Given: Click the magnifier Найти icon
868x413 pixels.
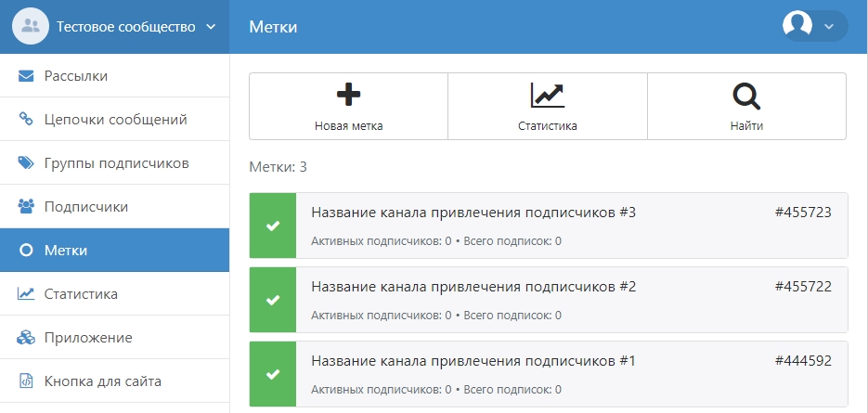Looking at the screenshot, I should (x=746, y=94).
